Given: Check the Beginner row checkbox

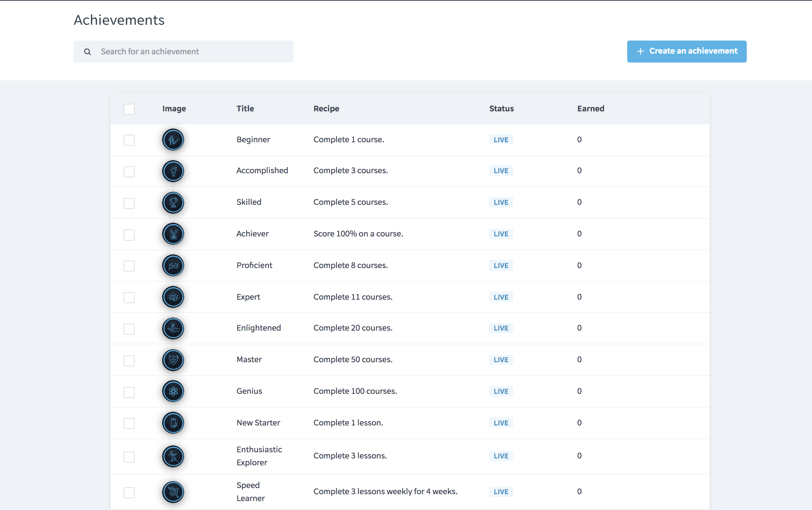Looking at the screenshot, I should 129,140.
